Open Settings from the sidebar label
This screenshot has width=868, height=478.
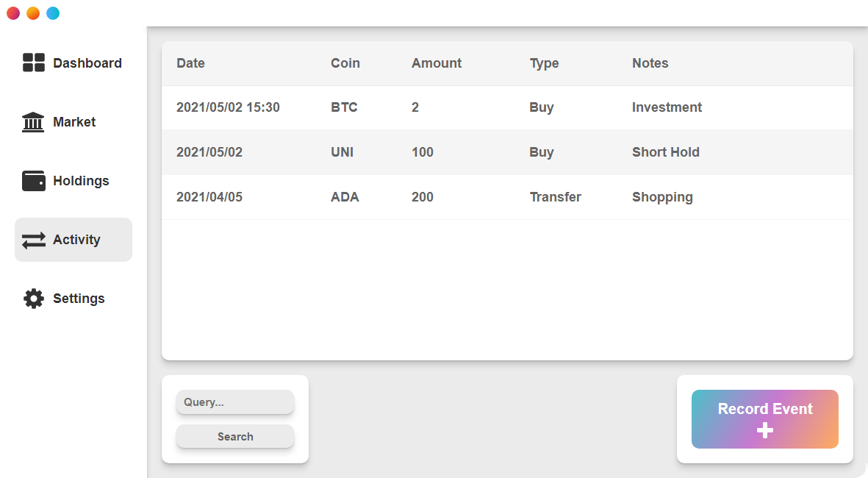click(x=79, y=299)
